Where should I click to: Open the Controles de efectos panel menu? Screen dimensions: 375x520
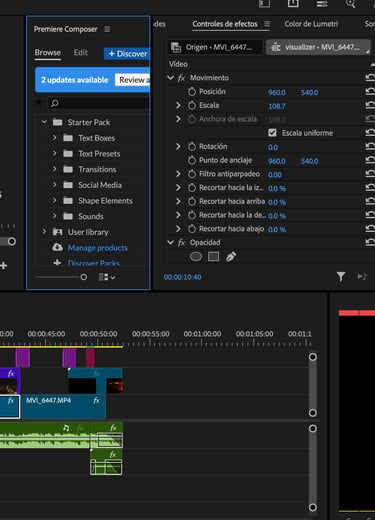267,24
